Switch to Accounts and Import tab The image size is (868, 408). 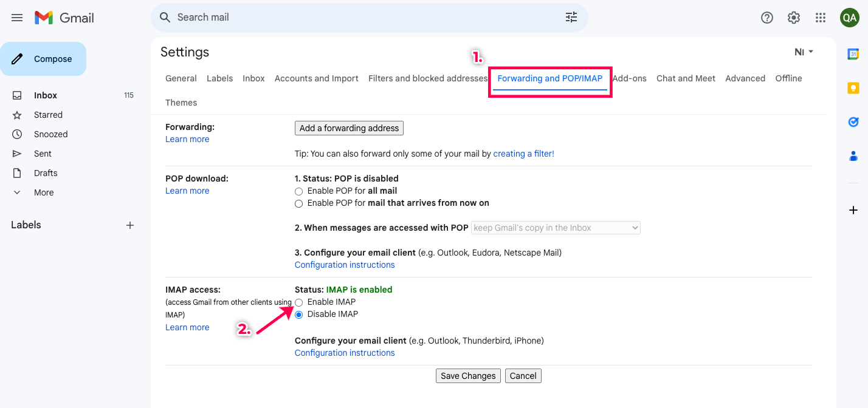pyautogui.click(x=316, y=78)
